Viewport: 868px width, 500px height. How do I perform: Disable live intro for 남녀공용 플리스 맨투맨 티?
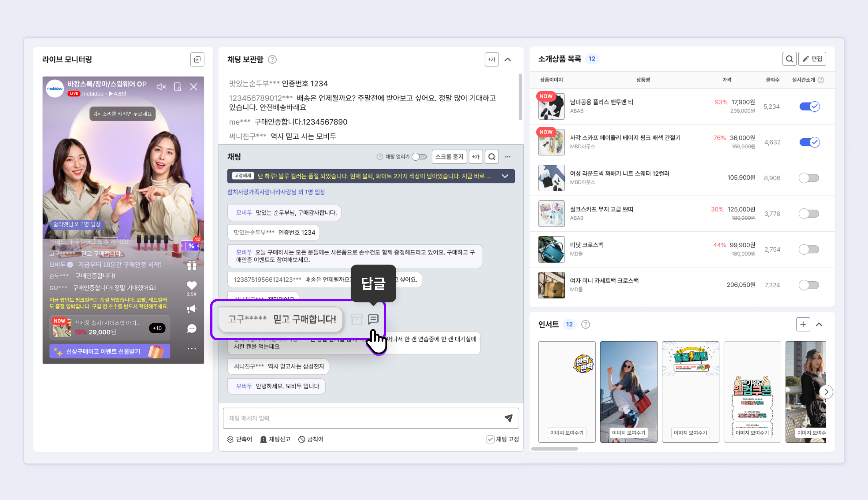(809, 106)
